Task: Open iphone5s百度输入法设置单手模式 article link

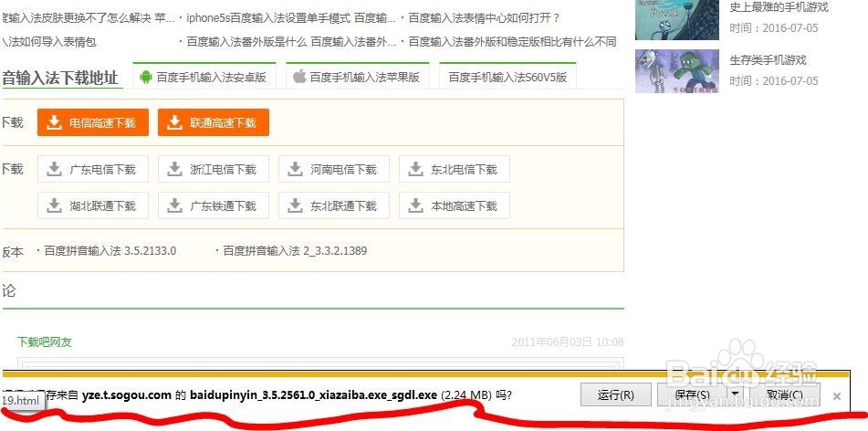Action: coord(291,17)
